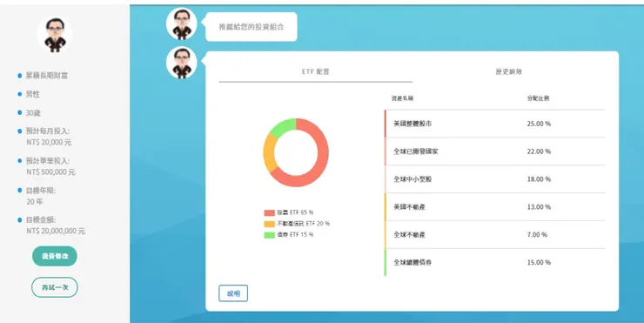Click the 不動產信託 ETF 20 % legend label
This screenshot has width=644, height=323.
click(x=304, y=224)
